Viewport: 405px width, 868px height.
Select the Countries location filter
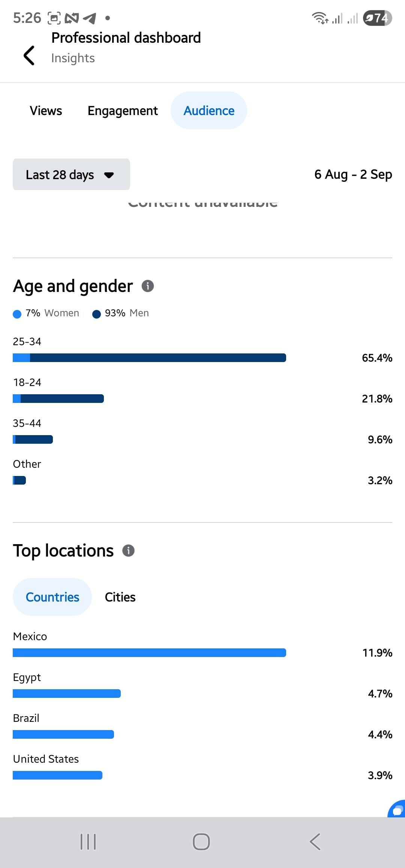pos(52,597)
